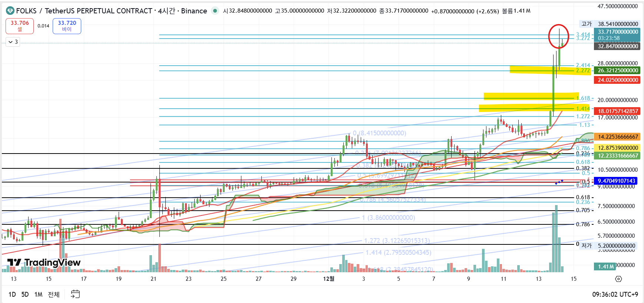Select the 1M time range
Viewport: 644px width, 303px height.
[x=38, y=294]
